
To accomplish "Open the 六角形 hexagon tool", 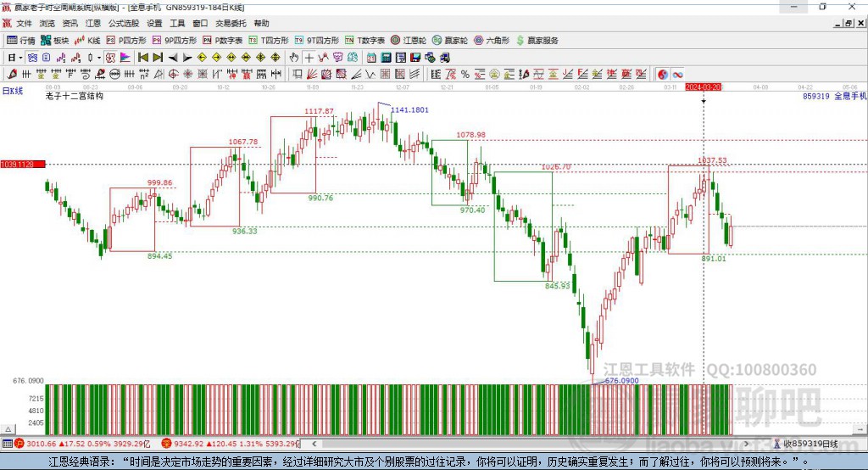I will click(491, 41).
